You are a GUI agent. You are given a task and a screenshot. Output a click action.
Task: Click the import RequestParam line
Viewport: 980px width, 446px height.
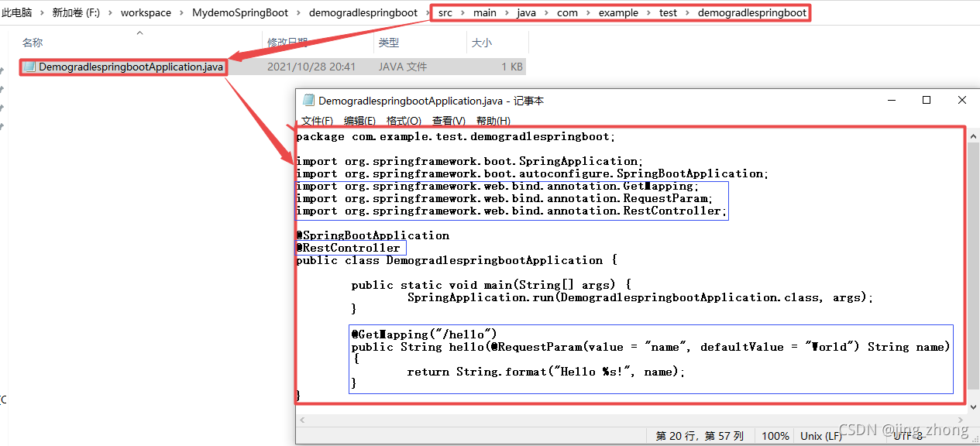pos(504,198)
